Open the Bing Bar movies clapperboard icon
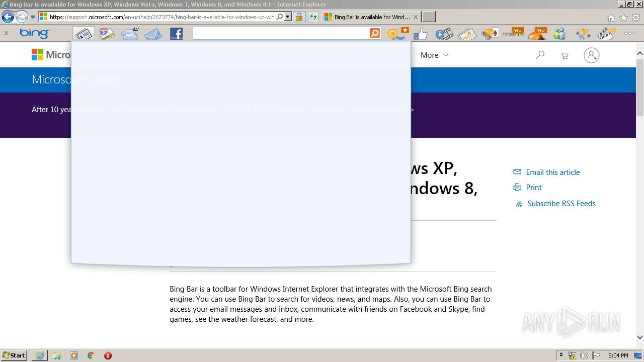The height and width of the screenshot is (362, 644). click(x=606, y=34)
